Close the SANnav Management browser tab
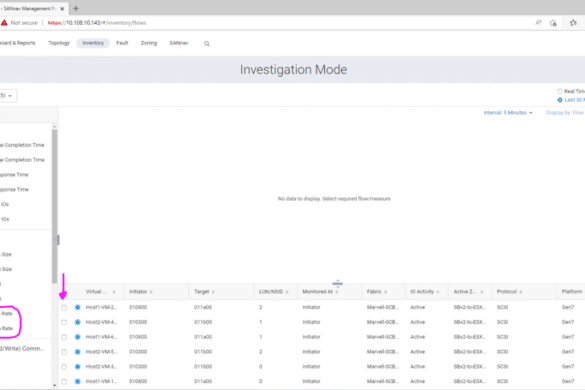 (x=62, y=9)
